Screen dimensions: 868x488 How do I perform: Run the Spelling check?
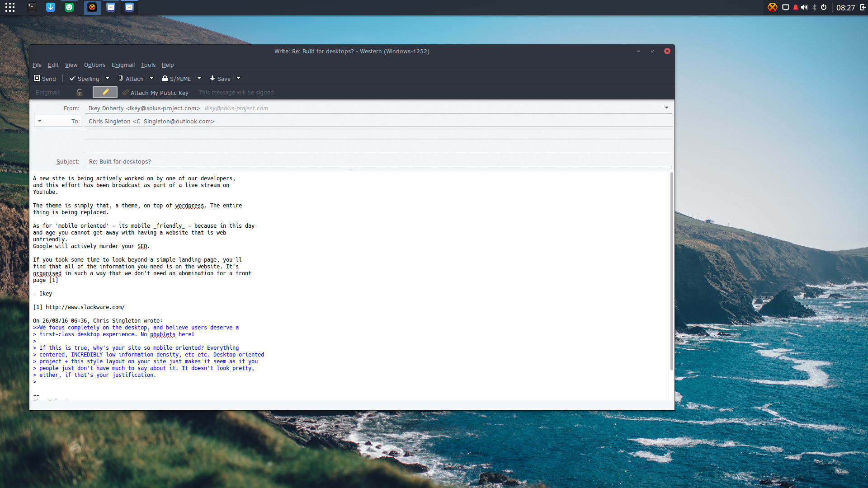[x=84, y=79]
